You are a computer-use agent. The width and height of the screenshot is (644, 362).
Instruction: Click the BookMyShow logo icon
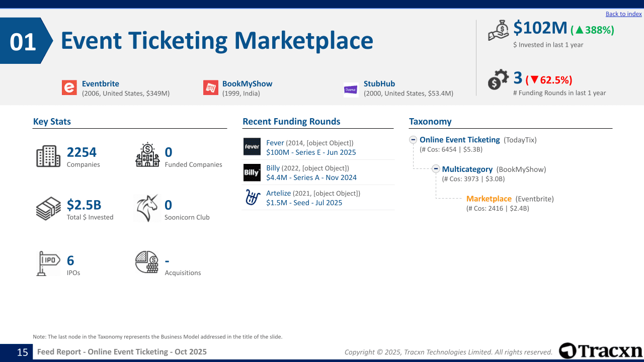click(x=211, y=87)
